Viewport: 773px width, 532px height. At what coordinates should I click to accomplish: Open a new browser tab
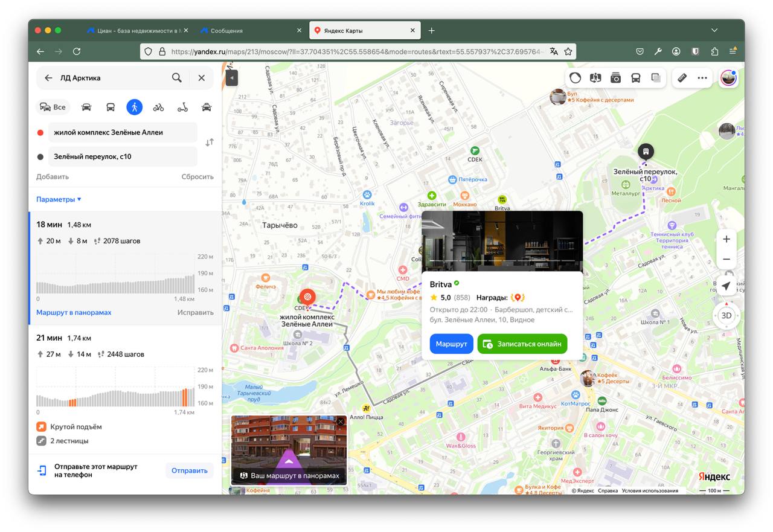point(431,30)
